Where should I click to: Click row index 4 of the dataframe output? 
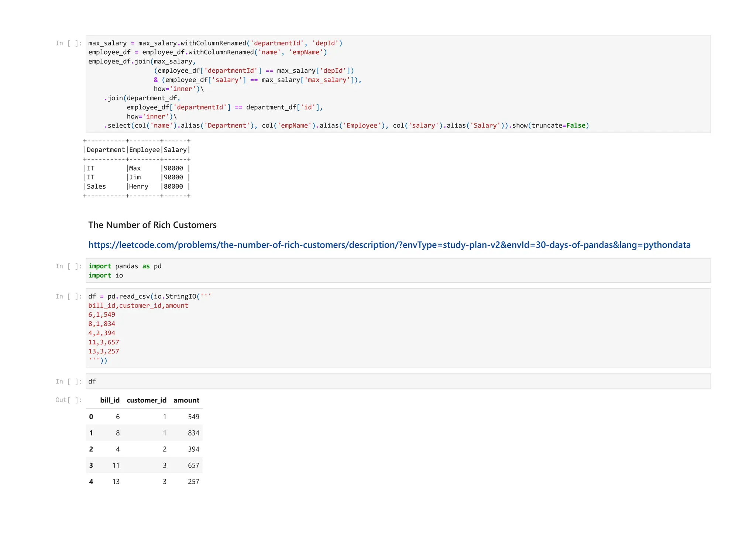point(91,482)
